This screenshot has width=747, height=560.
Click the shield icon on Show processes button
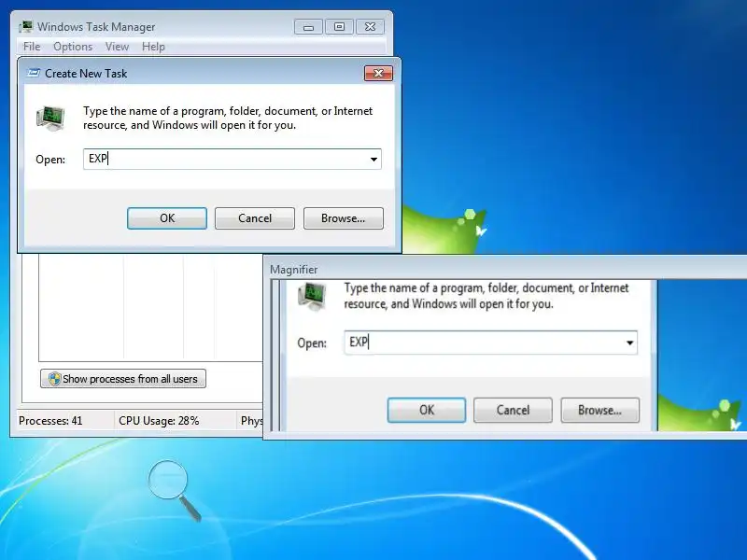click(x=54, y=379)
